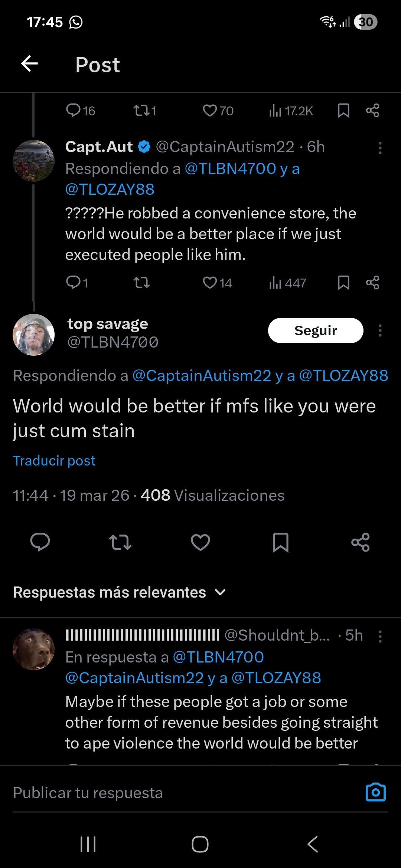Open top savage profile picture

[33, 335]
